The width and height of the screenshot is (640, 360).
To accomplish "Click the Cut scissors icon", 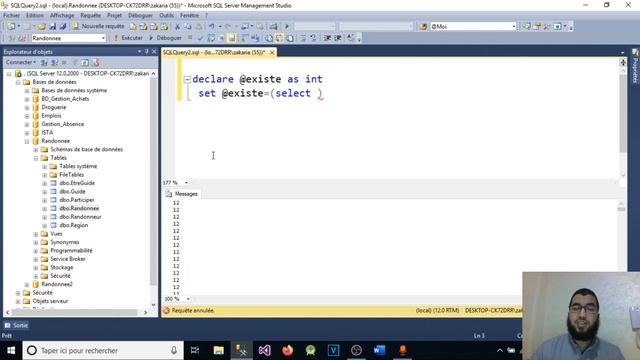I will pyautogui.click(x=177, y=26).
